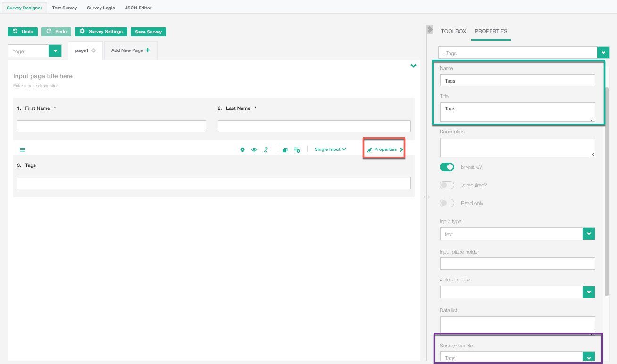Screen dimensions: 617x364
Task: Click the copy question icon in the toolbar
Action: coord(285,150)
